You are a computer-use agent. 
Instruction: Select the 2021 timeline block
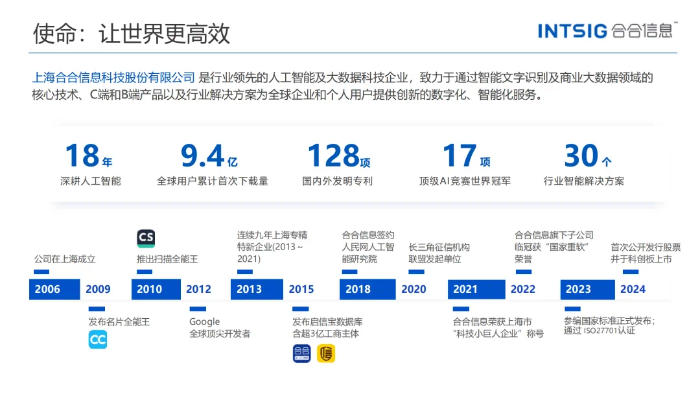476,289
